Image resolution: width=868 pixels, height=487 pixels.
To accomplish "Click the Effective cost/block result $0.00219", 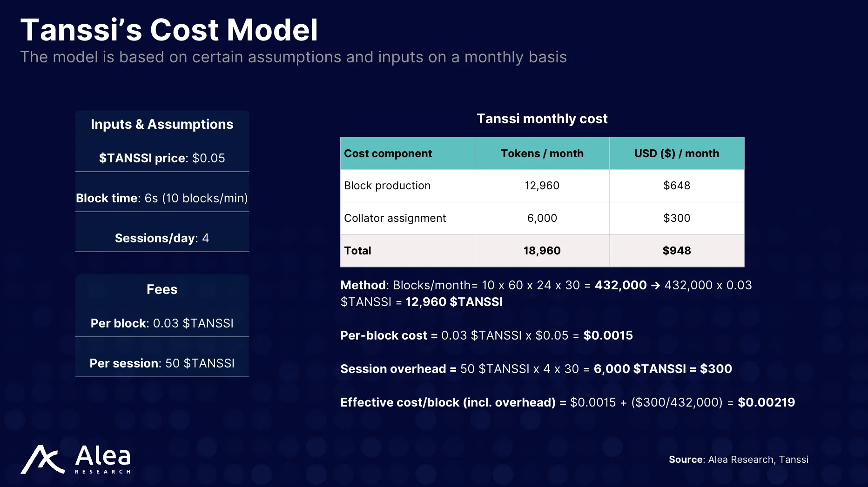I will click(766, 402).
